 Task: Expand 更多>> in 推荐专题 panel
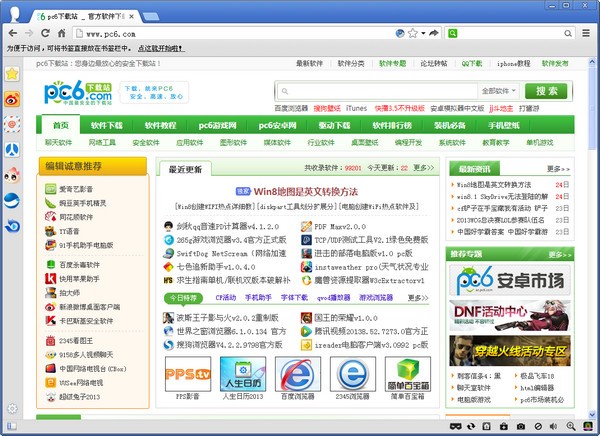coord(559,255)
